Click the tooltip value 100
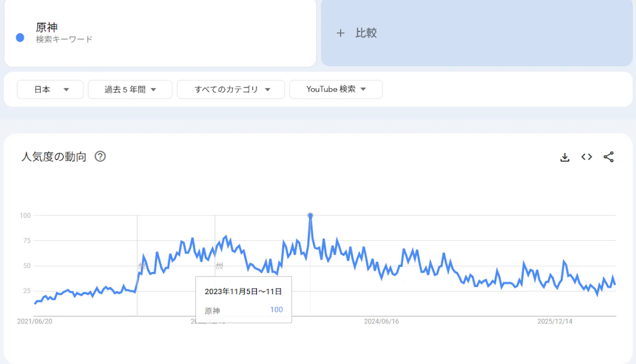This screenshot has height=364, width=636. pos(276,309)
